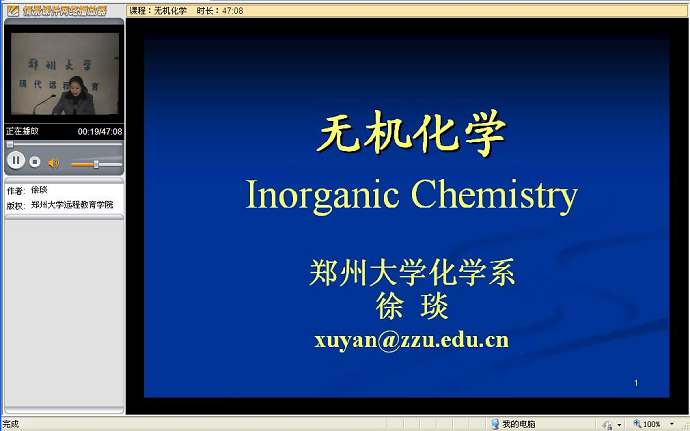Click the 我的电脑 zone icon in status bar
Screen dimensions: 690x431
pyautogui.click(x=495, y=424)
